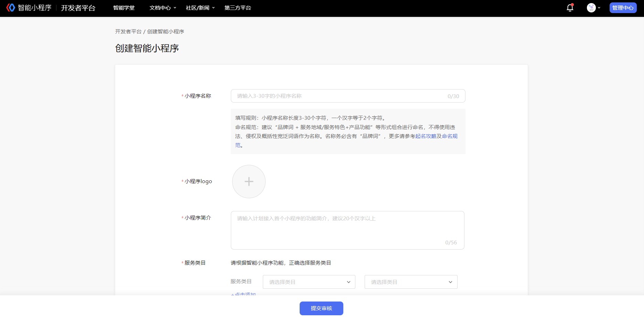Click the 智能小程序 logo icon

11,8
